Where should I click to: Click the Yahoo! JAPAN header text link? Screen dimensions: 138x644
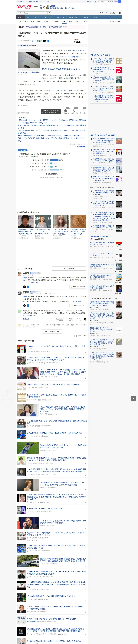(x=86, y=2)
